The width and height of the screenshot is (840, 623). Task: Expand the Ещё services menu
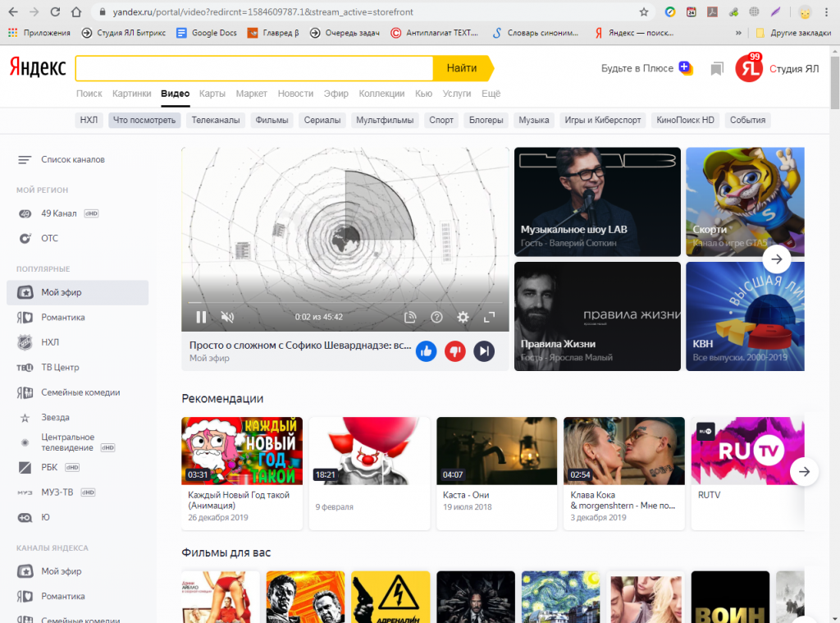point(491,94)
